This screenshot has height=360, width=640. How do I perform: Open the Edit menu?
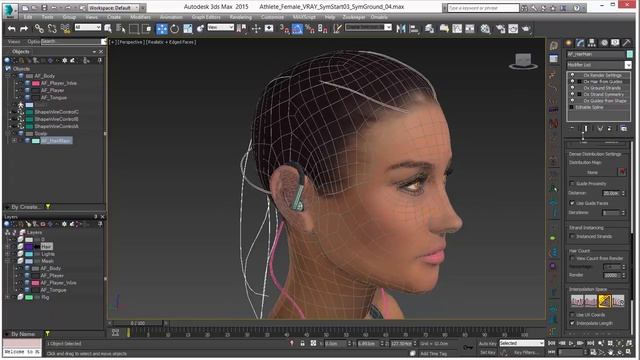pos(28,17)
